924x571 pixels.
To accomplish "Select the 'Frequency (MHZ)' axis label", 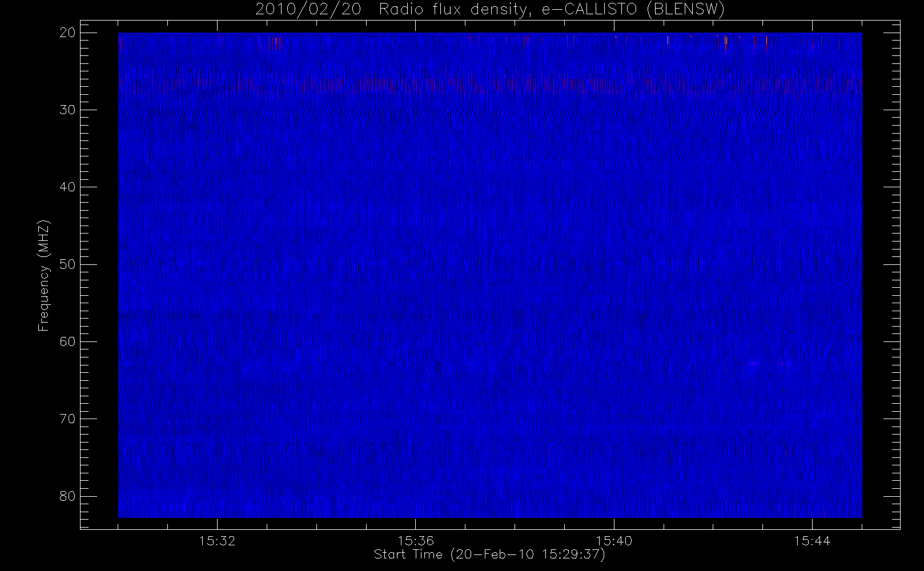I will pos(44,275).
